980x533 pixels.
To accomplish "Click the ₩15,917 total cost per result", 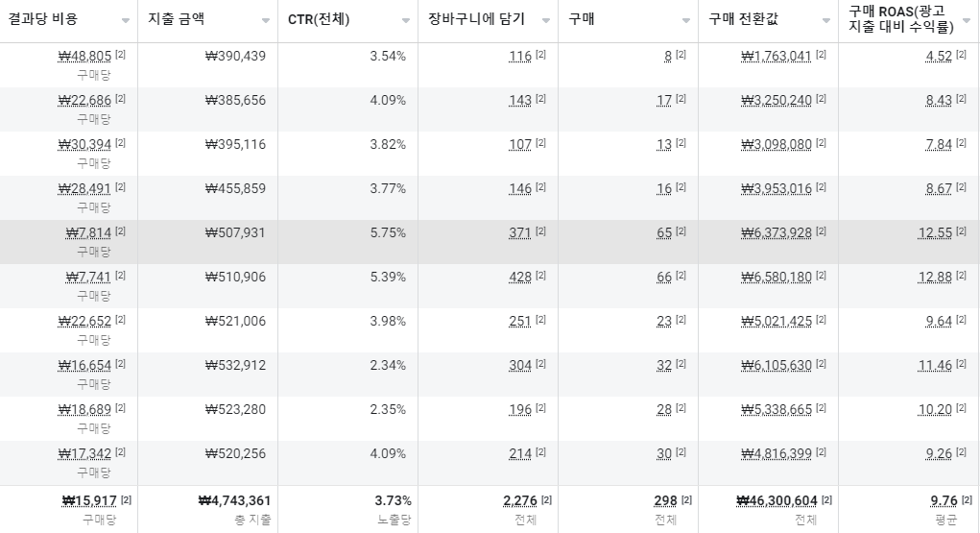I will pyautogui.click(x=88, y=500).
